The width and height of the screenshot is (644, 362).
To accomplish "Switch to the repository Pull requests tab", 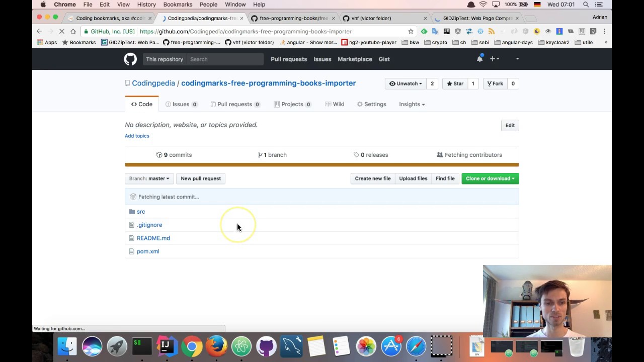I will pyautogui.click(x=235, y=104).
